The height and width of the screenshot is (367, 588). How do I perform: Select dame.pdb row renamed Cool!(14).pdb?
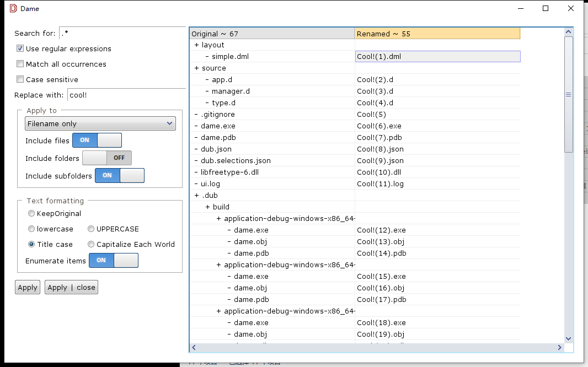click(272, 253)
